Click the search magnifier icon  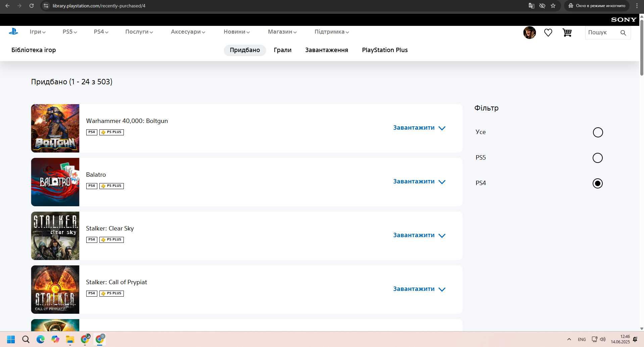[x=623, y=33]
